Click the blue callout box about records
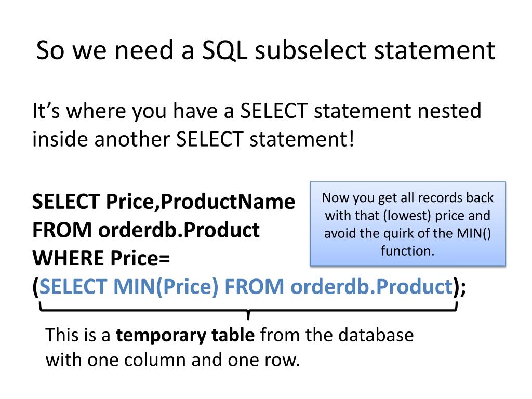532x399 pixels. pyautogui.click(x=408, y=224)
